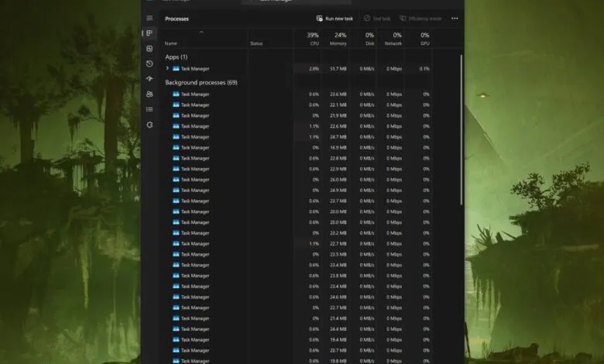Click the icon of the 24.7 MB Task Manager process

tap(176, 137)
